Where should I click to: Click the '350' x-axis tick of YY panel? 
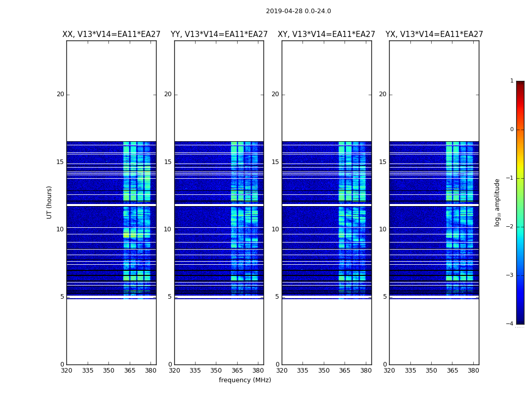point(216,371)
